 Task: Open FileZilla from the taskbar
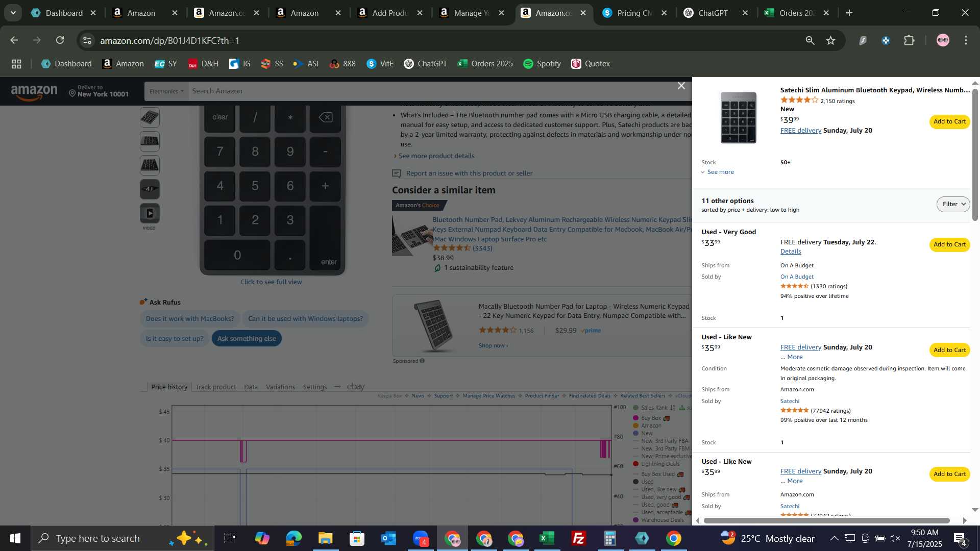click(x=578, y=538)
